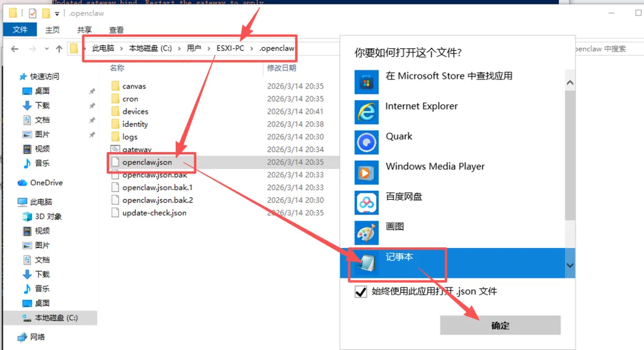This screenshot has width=644, height=350.
Task: Choose 记事本 to open file
Action: (452, 263)
